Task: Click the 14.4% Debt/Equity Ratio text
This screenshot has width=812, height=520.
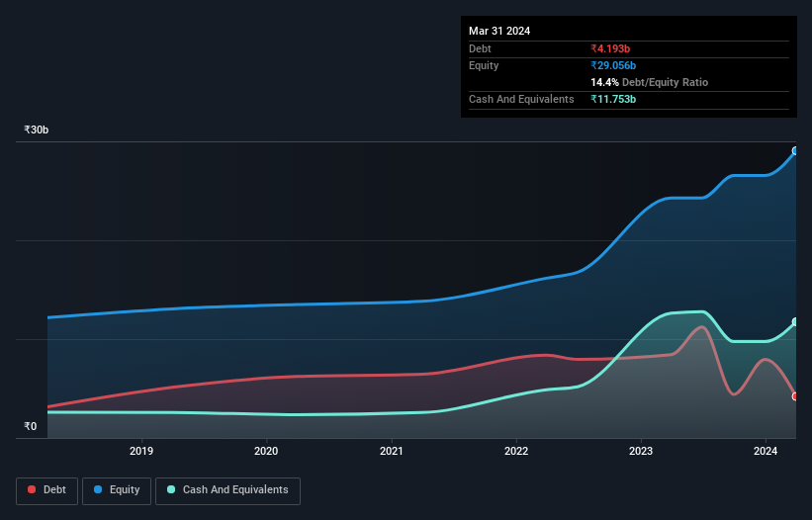Action: point(650,82)
